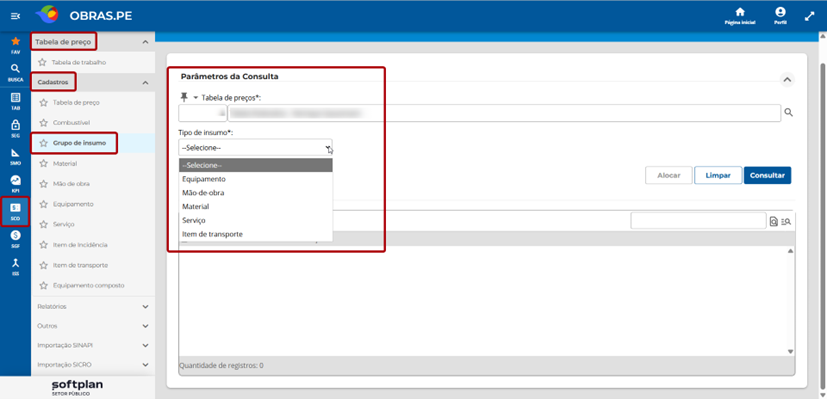The height and width of the screenshot is (399, 827).
Task: Collapse the sidebar with hamburger icon
Action: pyautogui.click(x=15, y=17)
